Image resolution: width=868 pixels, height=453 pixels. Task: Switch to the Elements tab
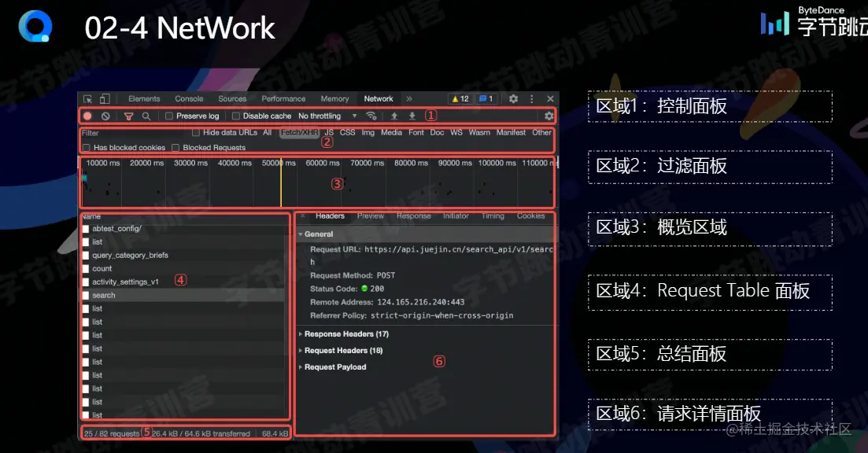point(144,99)
